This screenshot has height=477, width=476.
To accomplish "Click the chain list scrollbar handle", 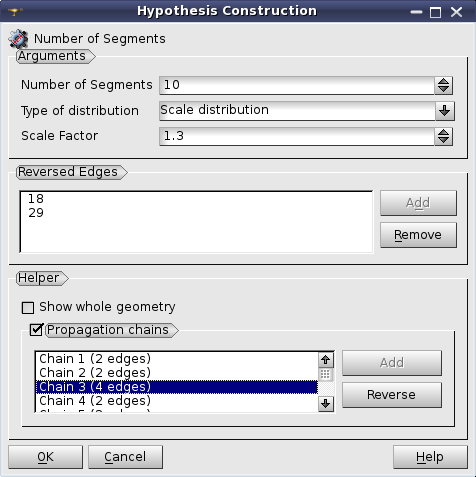I will [x=325, y=374].
